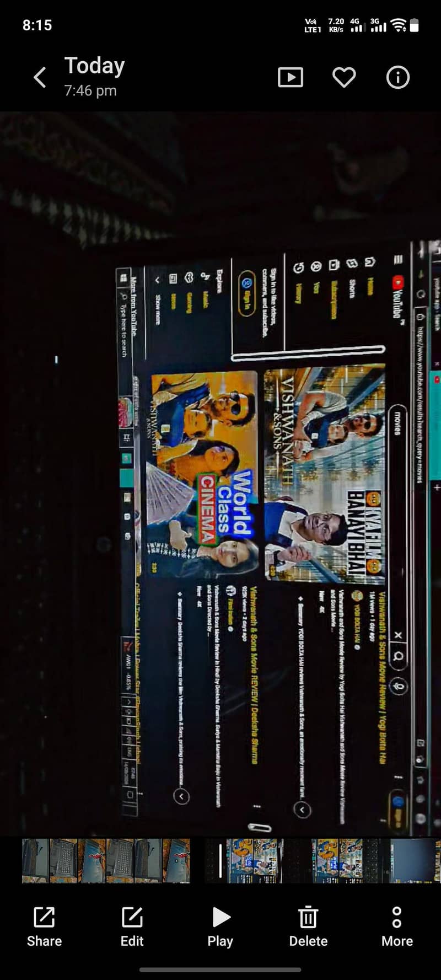Screen dimensions: 441x980
Task: Select the cut-off dark thumbnail at filmstrip end
Action: point(416,860)
